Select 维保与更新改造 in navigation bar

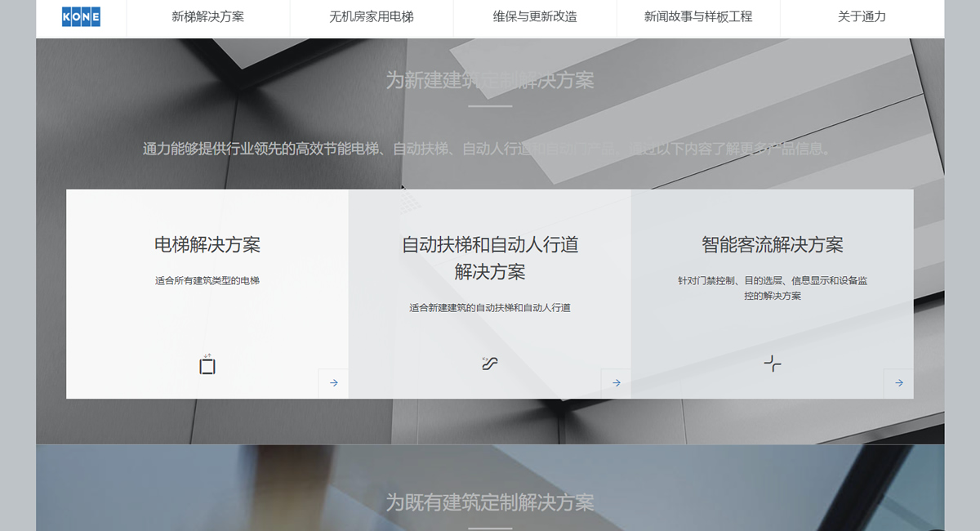[534, 16]
